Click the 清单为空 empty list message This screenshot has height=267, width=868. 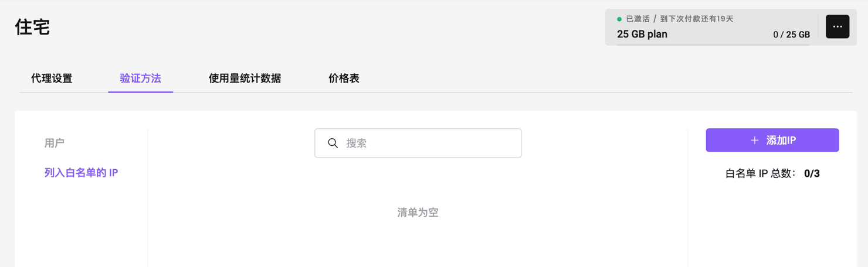tap(418, 213)
